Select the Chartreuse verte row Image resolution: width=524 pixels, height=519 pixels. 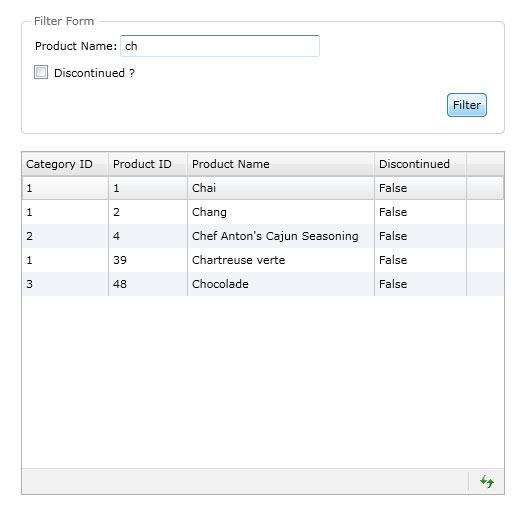pos(263,260)
